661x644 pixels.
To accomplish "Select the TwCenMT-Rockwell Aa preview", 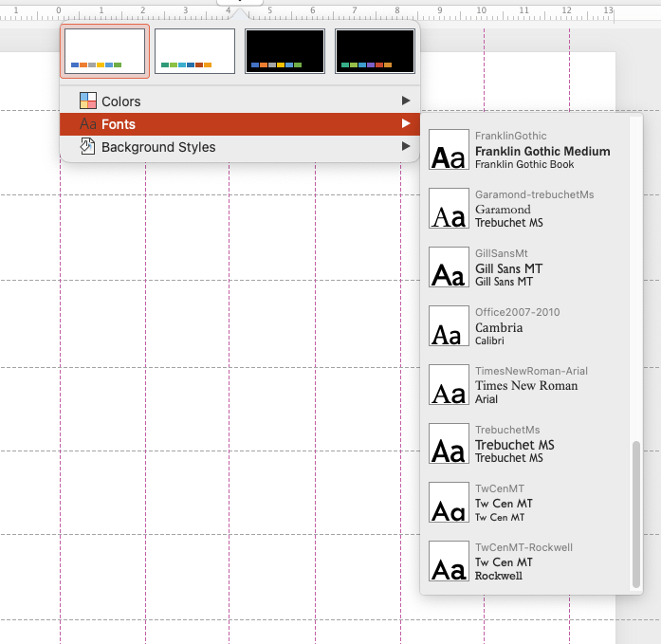I will tap(449, 561).
